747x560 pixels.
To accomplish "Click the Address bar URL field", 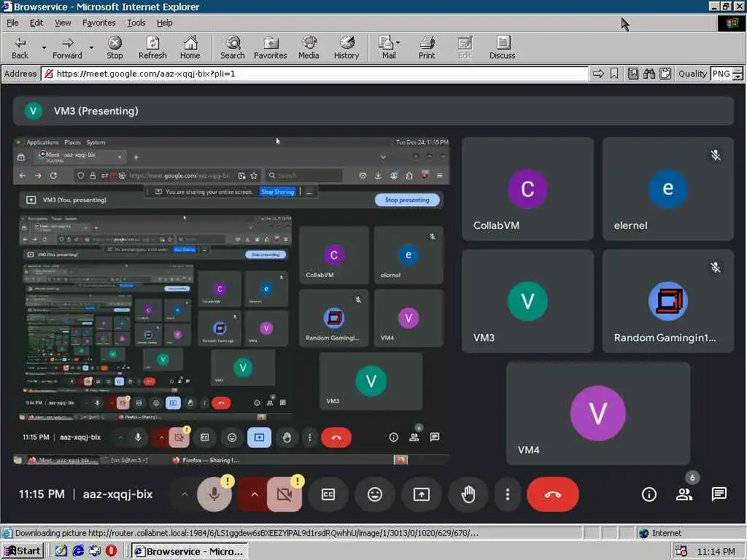I will point(314,74).
